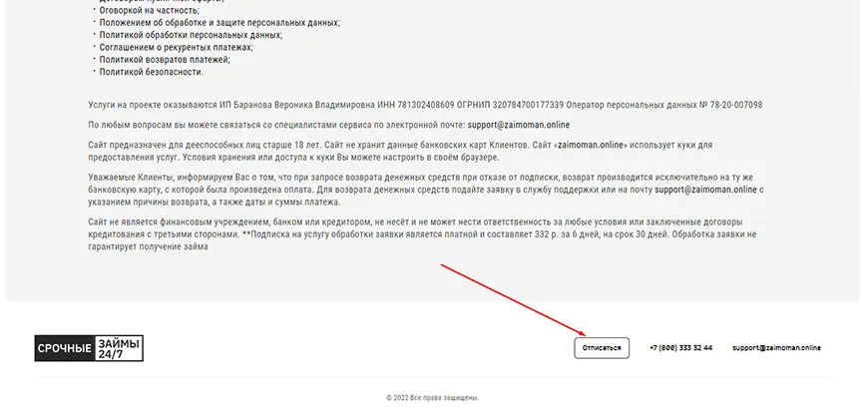
Task: Click support email in the refund paragraph
Action: 706,189
